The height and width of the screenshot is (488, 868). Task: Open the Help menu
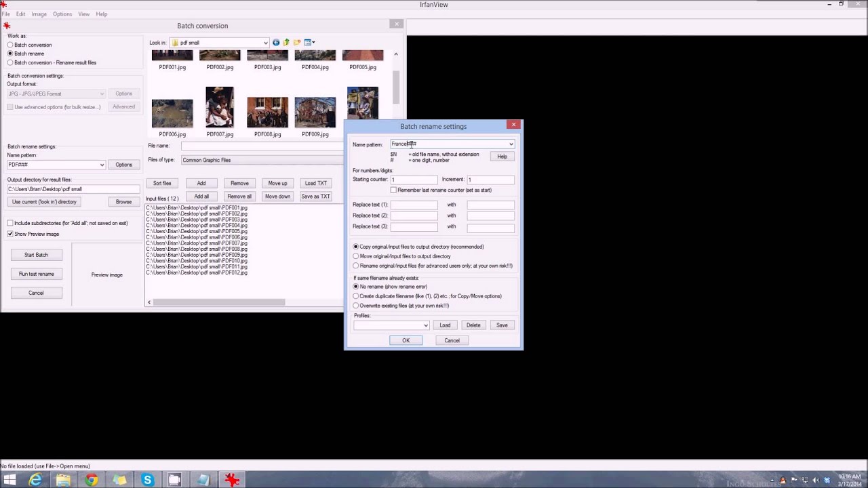(x=102, y=14)
